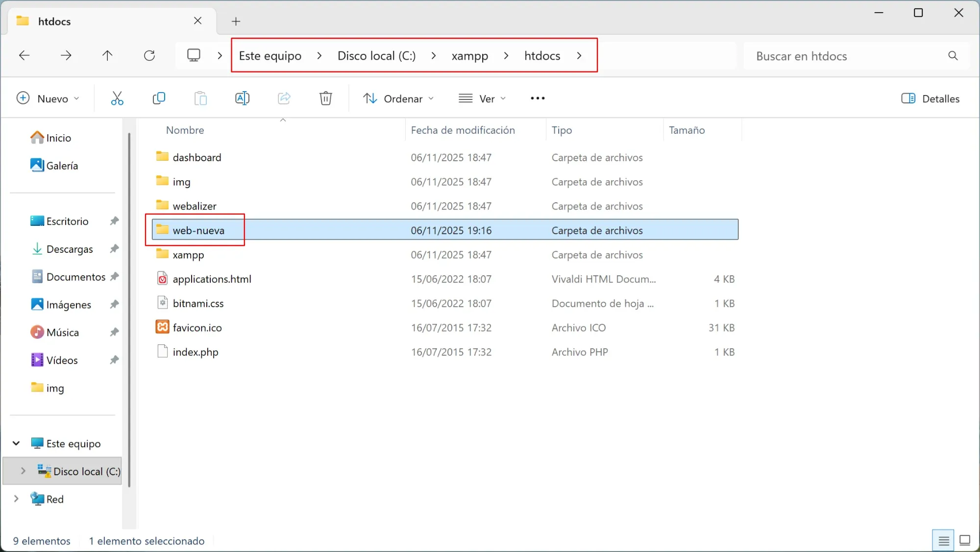Switch to details list view in status bar
The width and height of the screenshot is (980, 552).
click(944, 540)
